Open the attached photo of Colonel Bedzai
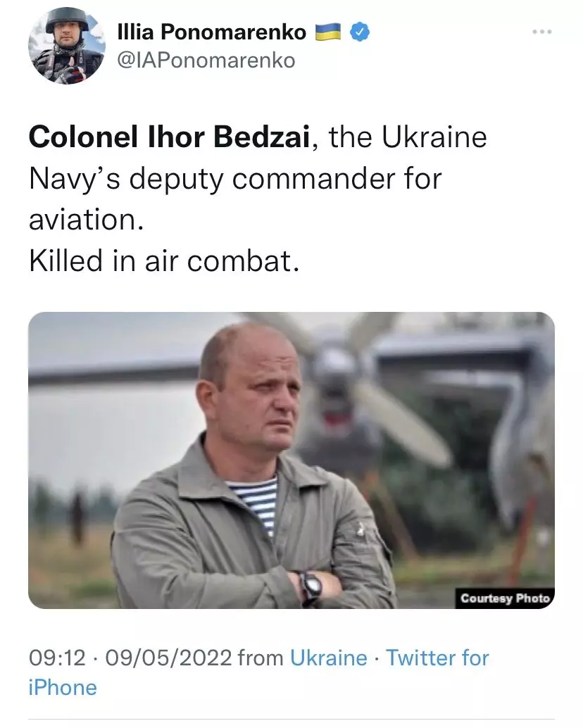 (291, 461)
